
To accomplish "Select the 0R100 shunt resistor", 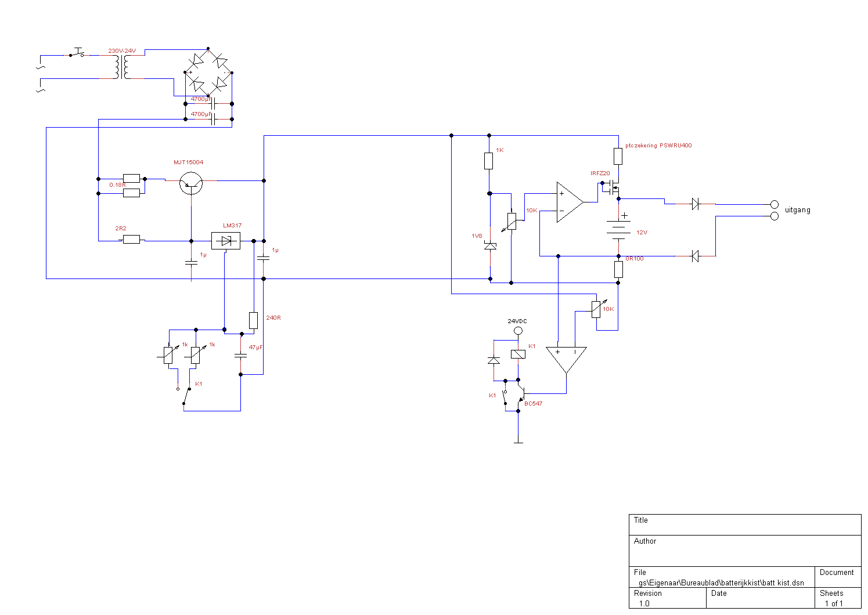I will pyautogui.click(x=619, y=269).
